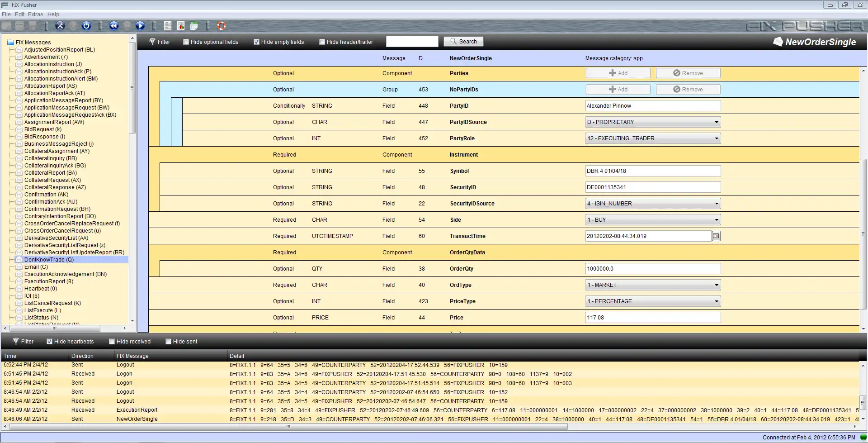The height and width of the screenshot is (443, 868).
Task: Open the File menu
Action: (6, 14)
